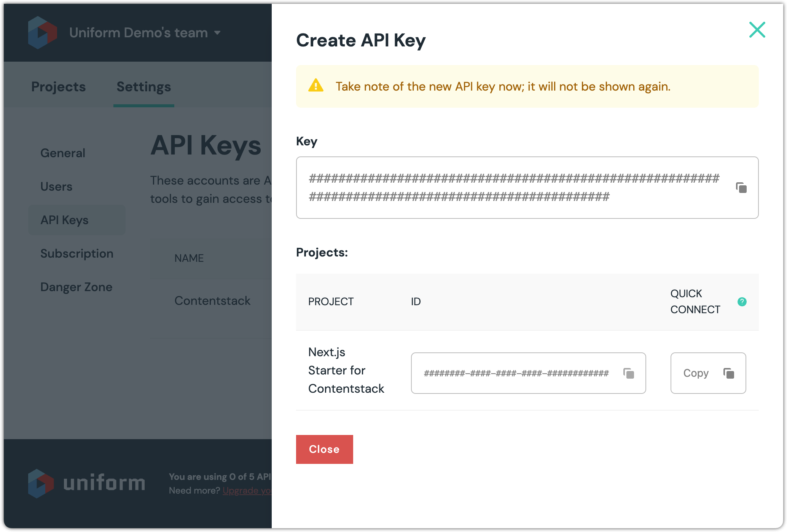This screenshot has width=787, height=532.
Task: Open the Users settings section
Action: coord(56,186)
